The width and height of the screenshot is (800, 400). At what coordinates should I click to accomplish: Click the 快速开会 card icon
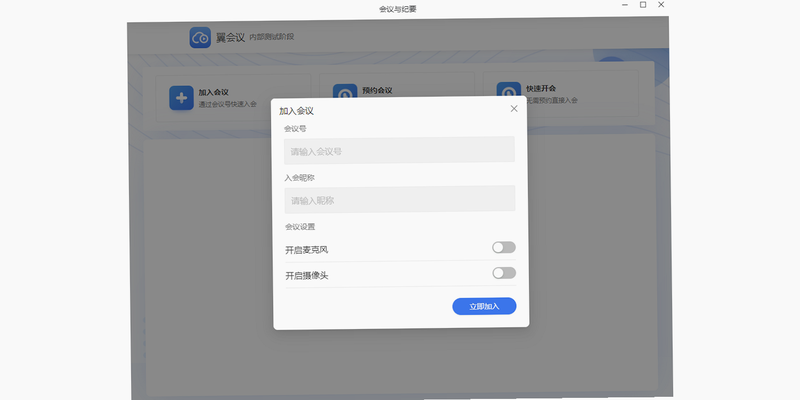click(509, 89)
